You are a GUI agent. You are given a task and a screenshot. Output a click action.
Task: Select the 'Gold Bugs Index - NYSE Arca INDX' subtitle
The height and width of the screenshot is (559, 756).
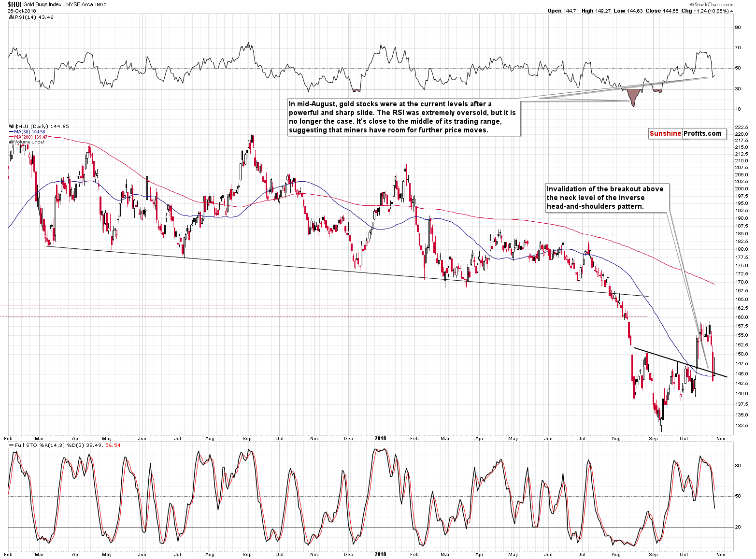(65, 4)
